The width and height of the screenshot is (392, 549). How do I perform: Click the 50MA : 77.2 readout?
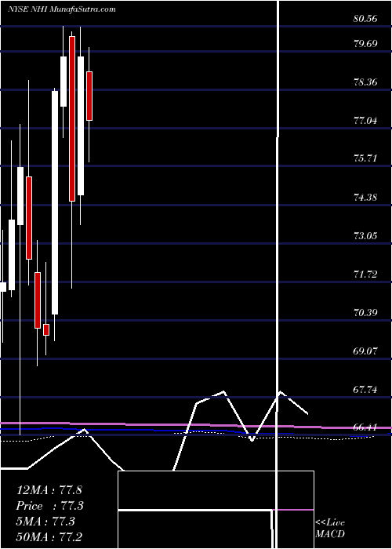click(50, 536)
